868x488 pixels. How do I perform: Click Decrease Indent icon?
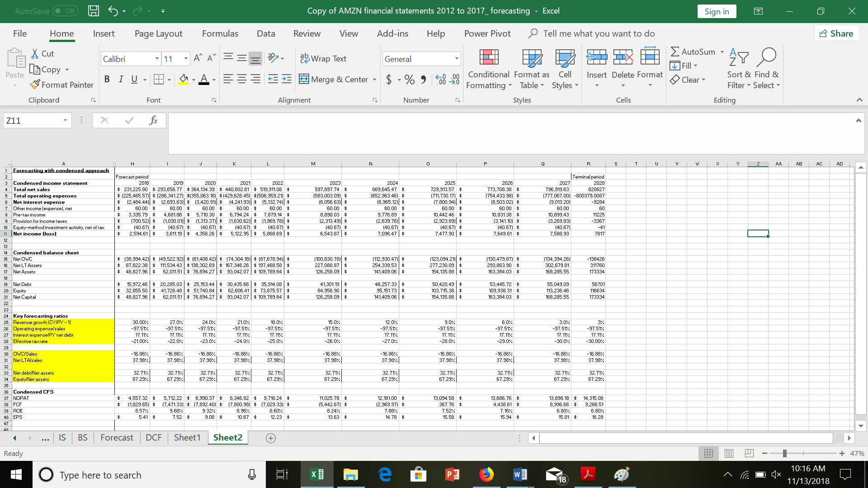pyautogui.click(x=273, y=79)
